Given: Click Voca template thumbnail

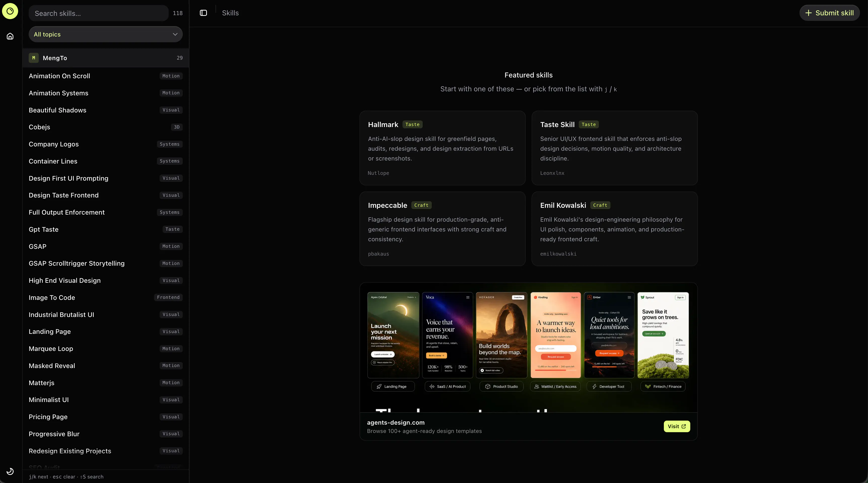Looking at the screenshot, I should 448,335.
